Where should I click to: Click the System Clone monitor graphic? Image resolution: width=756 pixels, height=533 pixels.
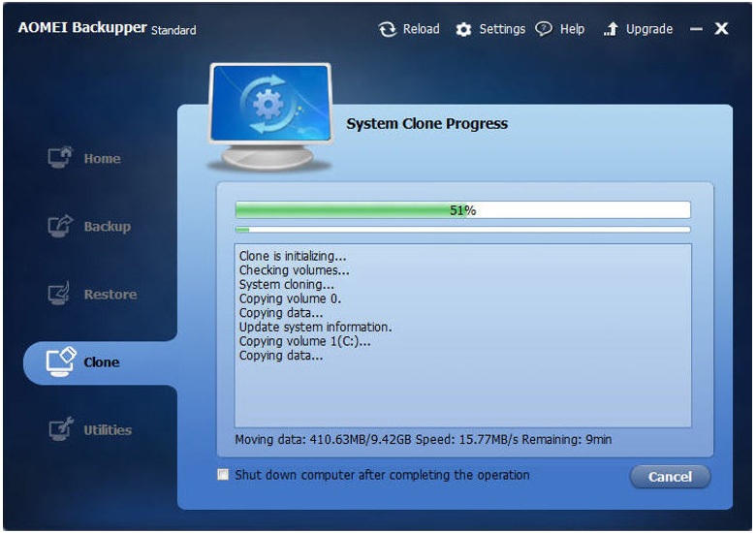(270, 117)
